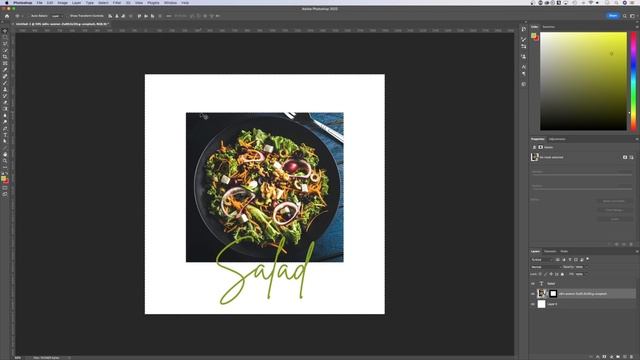
Task: Click the Home icon in options bar
Action: click(7, 16)
